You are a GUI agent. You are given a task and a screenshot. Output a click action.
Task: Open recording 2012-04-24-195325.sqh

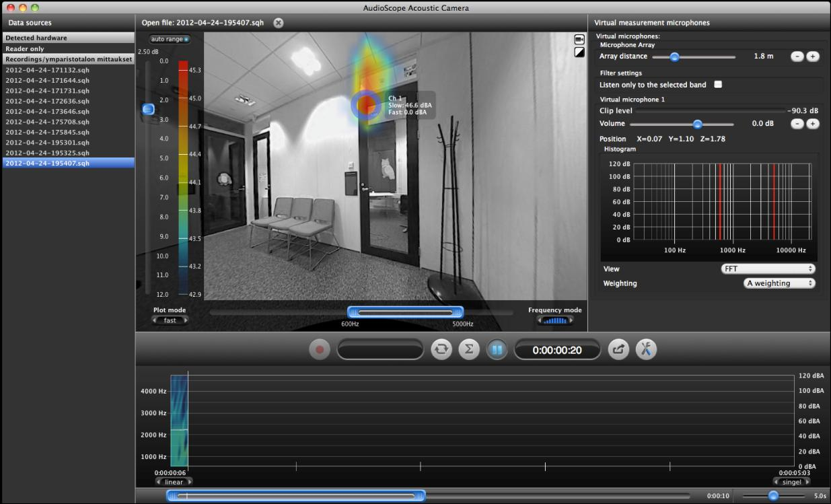tap(68, 153)
